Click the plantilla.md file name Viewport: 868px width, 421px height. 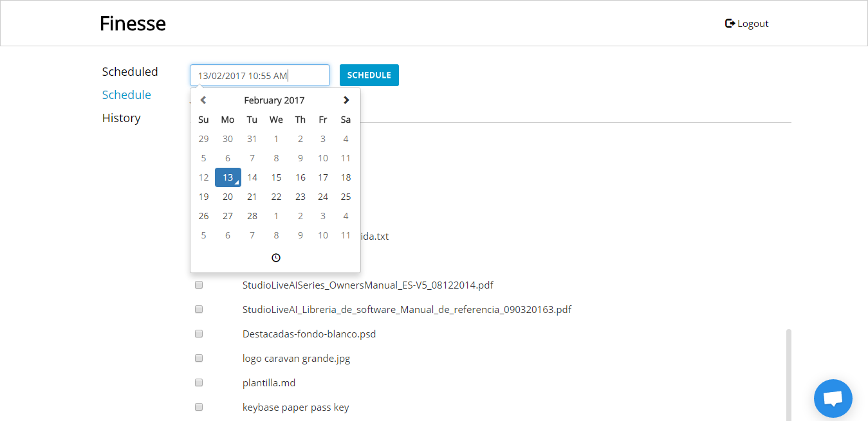point(269,383)
